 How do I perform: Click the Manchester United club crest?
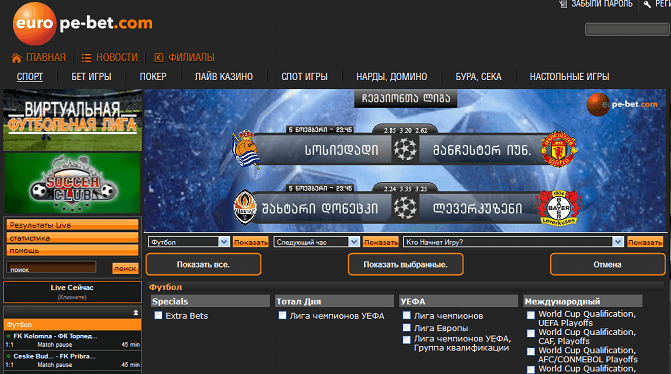pos(558,149)
